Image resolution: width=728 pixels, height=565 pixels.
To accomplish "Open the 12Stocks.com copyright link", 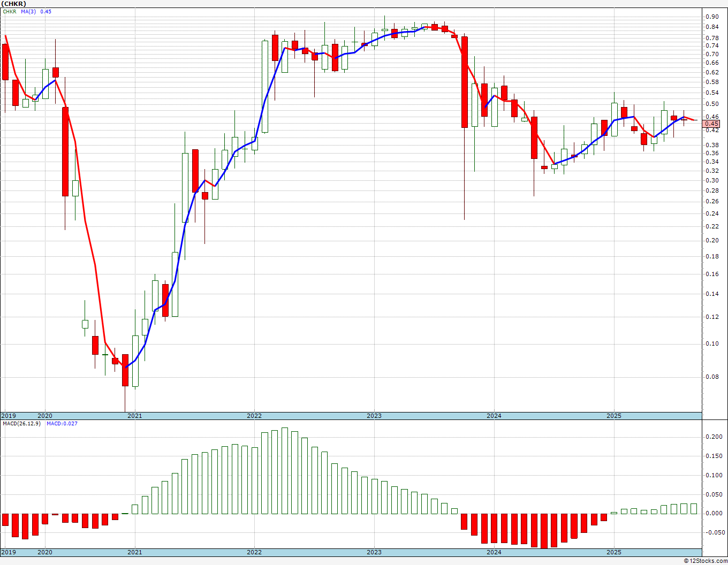I will [x=706, y=561].
